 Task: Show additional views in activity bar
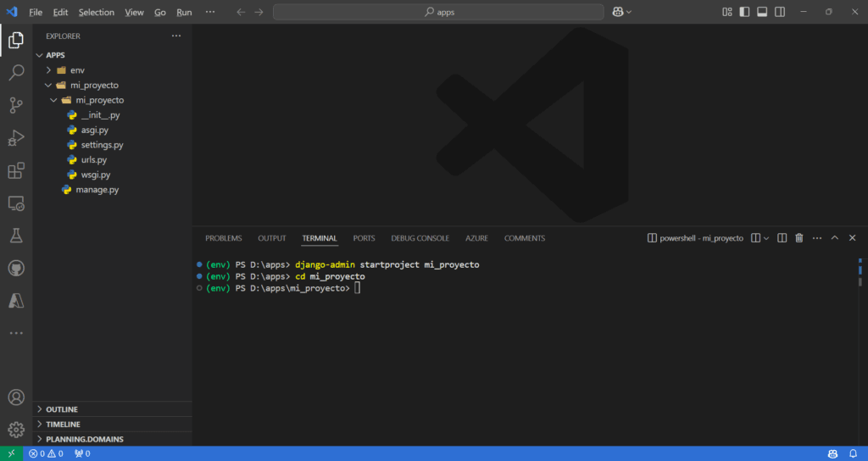(16, 333)
